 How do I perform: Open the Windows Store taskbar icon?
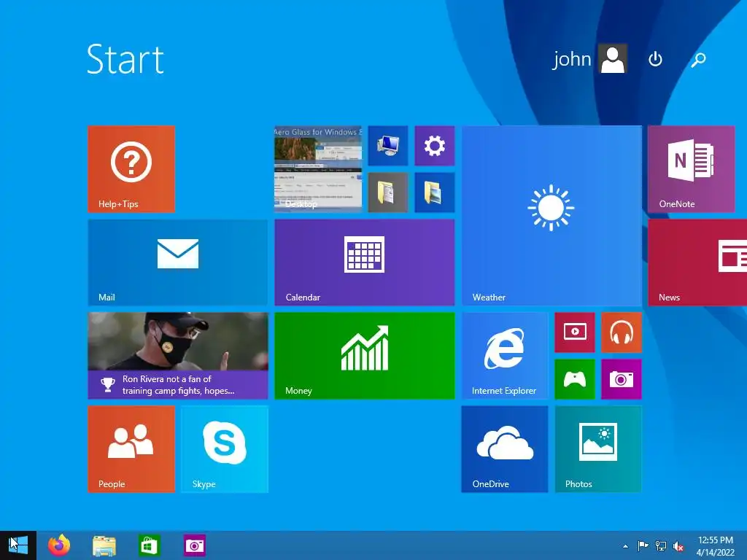149,545
